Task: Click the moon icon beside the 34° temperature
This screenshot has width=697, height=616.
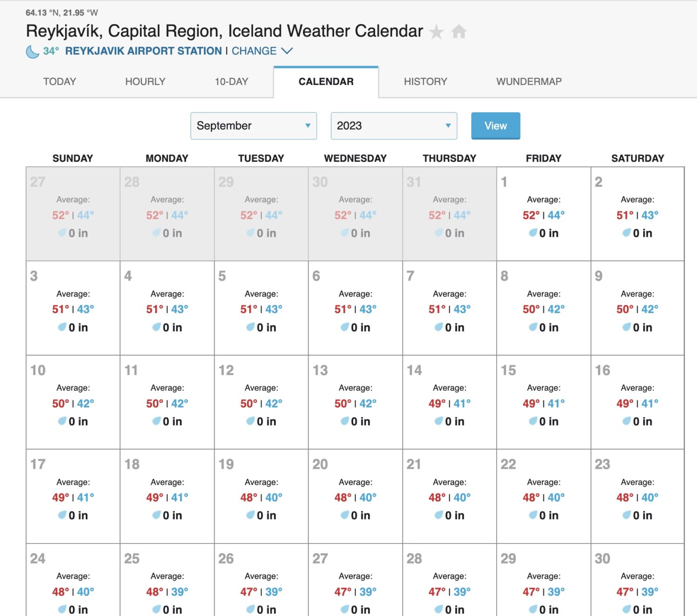Action: [31, 51]
